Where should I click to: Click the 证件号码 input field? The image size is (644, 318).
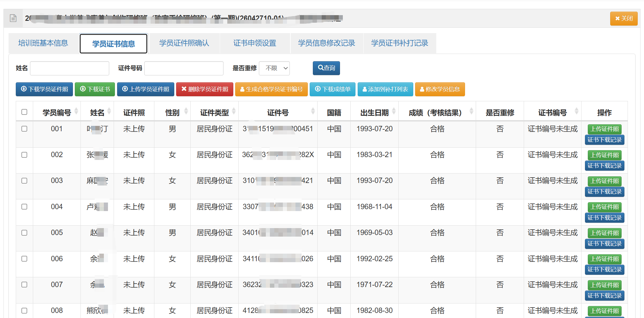point(184,68)
